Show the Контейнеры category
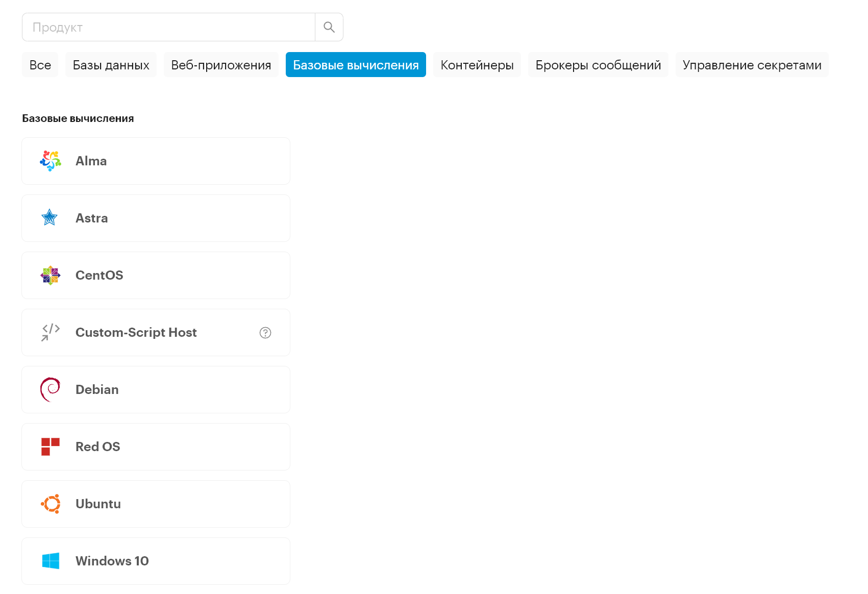The height and width of the screenshot is (594, 868). 477,65
